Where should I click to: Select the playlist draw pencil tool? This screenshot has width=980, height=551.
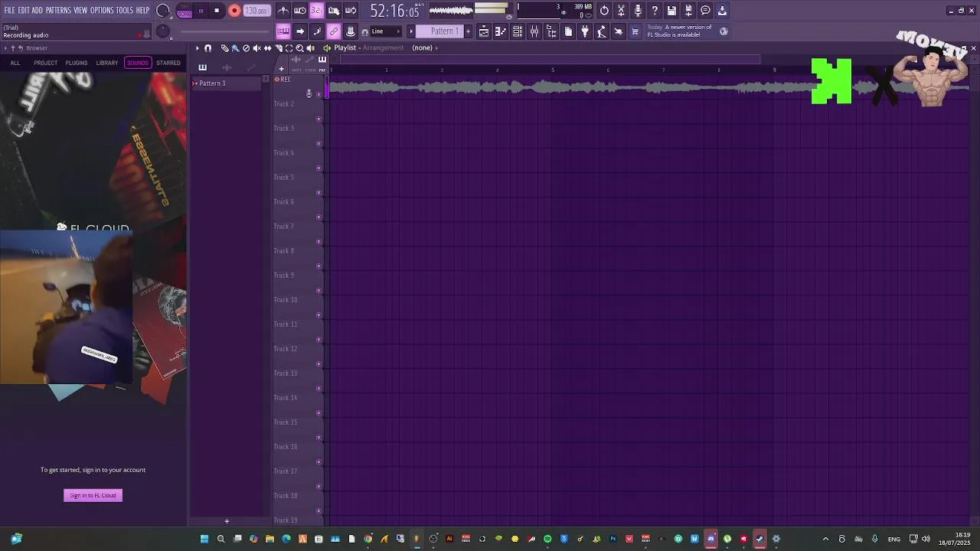[x=224, y=47]
